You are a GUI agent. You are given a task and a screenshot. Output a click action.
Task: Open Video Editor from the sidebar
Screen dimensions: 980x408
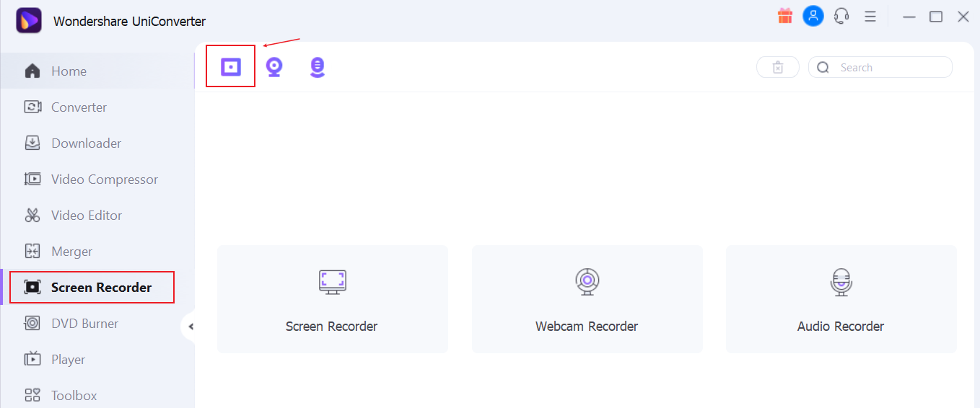[86, 216]
